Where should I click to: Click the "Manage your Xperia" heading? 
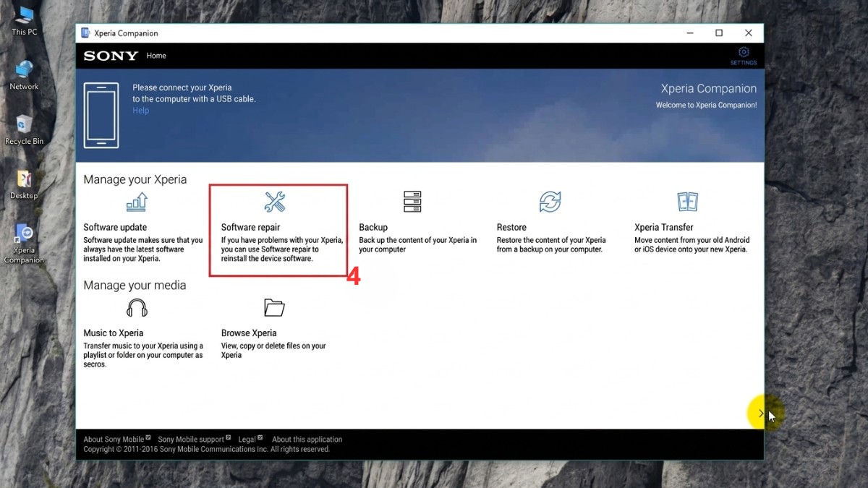pyautogui.click(x=135, y=179)
